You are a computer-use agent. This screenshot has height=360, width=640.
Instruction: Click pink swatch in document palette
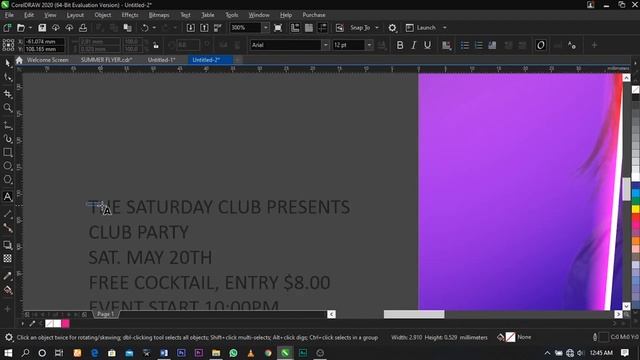point(65,324)
